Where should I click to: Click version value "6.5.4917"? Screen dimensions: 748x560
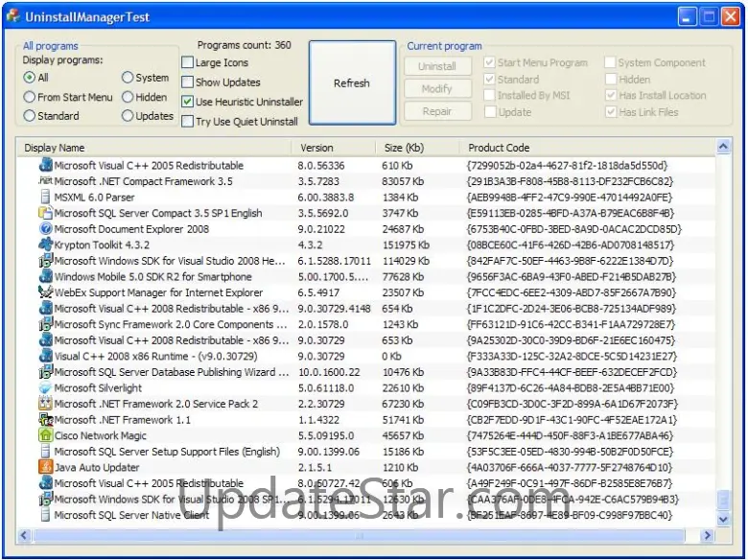pos(318,292)
